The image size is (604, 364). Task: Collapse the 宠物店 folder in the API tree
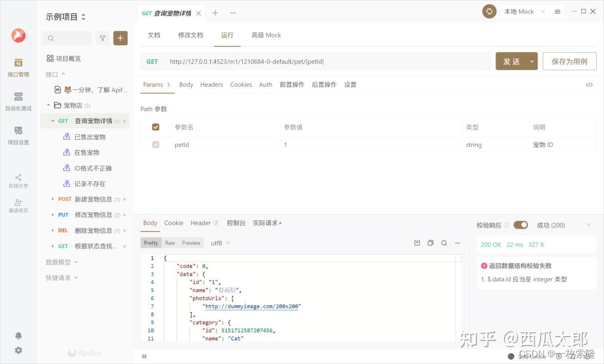(x=48, y=105)
